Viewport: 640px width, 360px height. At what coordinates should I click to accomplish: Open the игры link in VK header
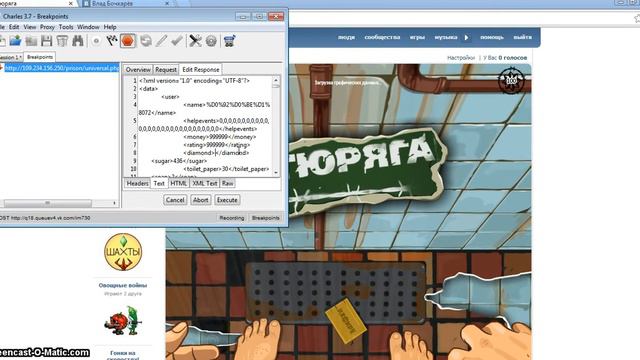click(x=417, y=37)
